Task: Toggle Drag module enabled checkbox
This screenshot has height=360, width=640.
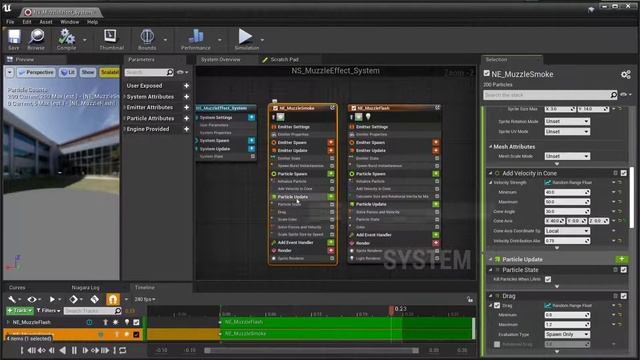Action: point(624,296)
